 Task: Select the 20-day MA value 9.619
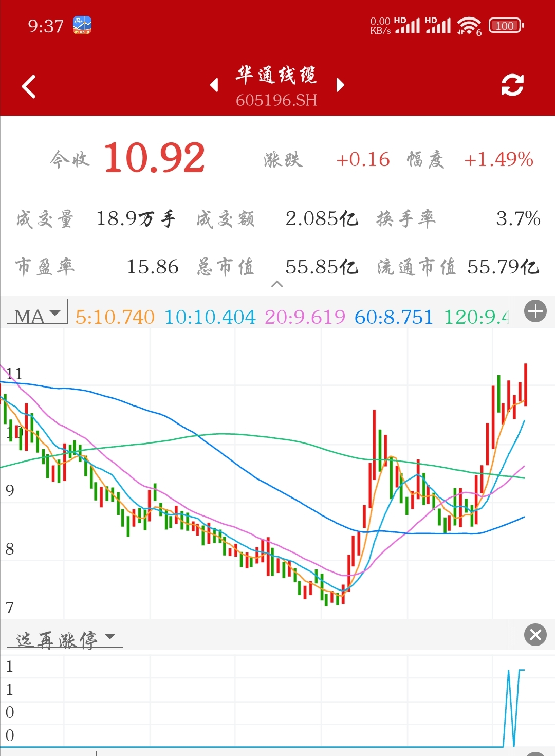[x=305, y=317]
